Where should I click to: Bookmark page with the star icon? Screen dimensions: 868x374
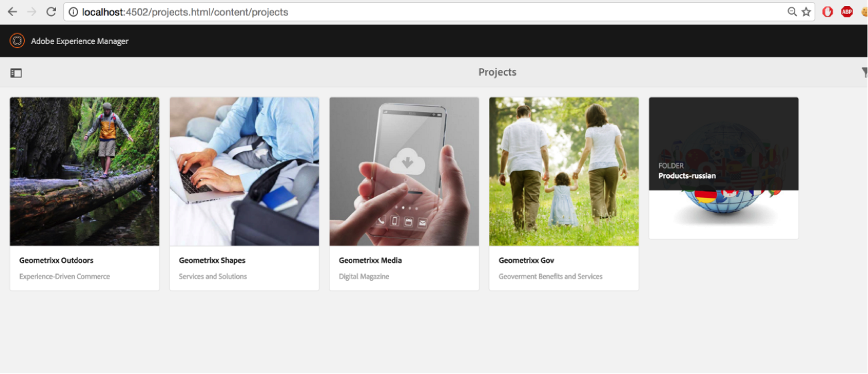(806, 12)
